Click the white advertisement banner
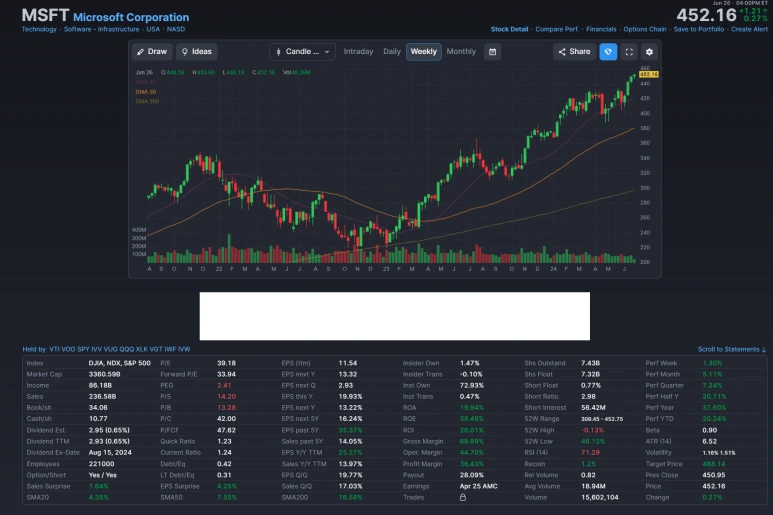 [394, 316]
